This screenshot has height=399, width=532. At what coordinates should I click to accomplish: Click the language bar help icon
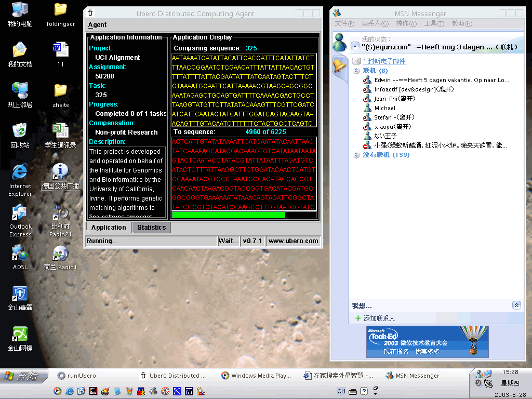(364, 392)
